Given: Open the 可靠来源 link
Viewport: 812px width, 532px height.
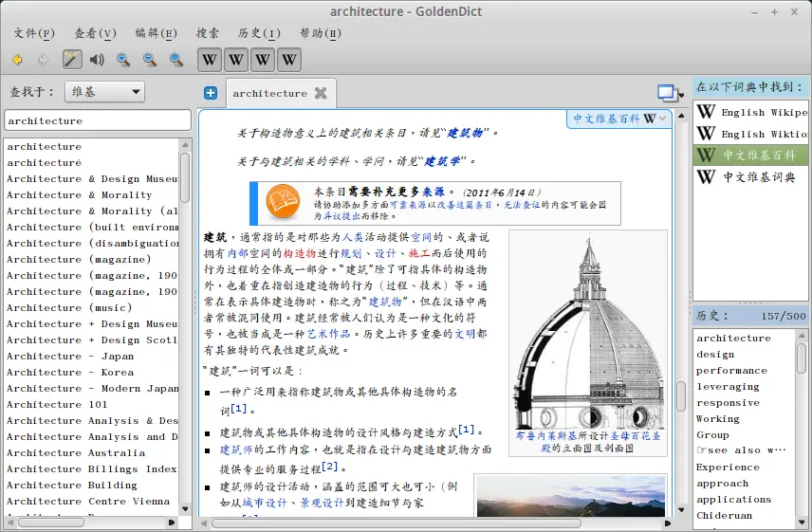Looking at the screenshot, I should pos(409,205).
